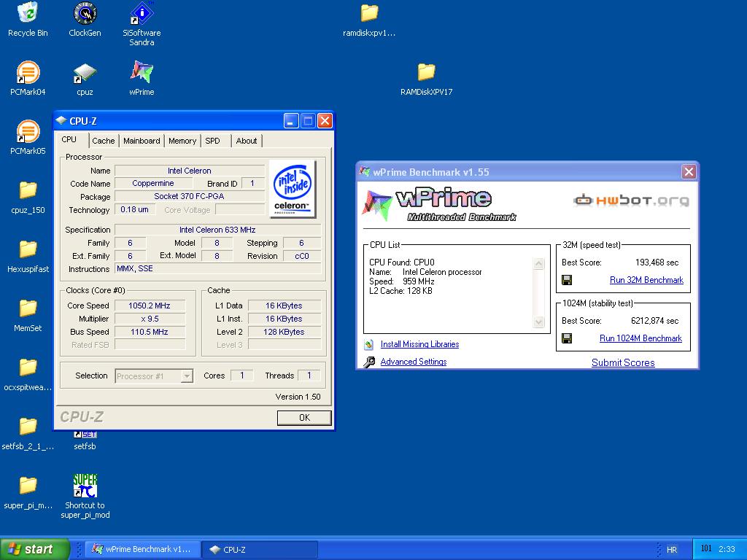Select the cpuz desktop shortcut
Screen dimensions: 747x560
[85, 79]
